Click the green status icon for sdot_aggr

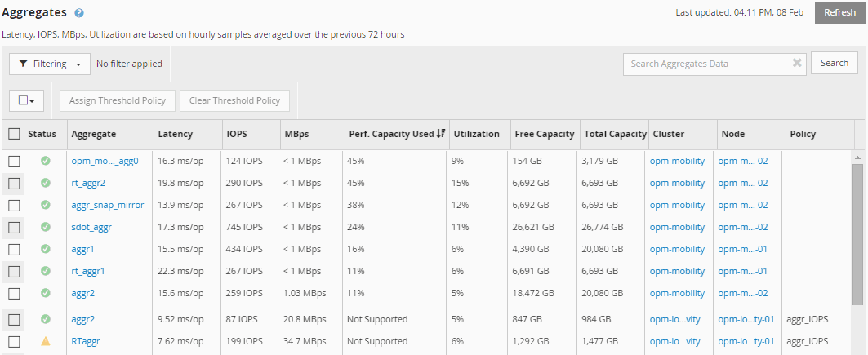[x=46, y=227]
